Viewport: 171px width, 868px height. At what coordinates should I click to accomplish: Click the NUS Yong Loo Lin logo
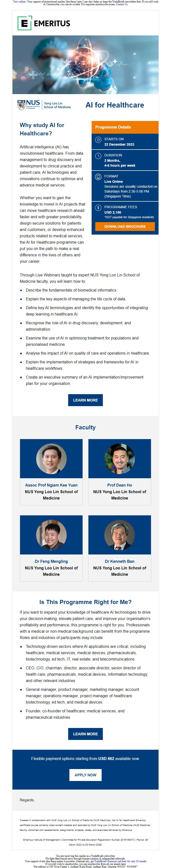(44, 105)
